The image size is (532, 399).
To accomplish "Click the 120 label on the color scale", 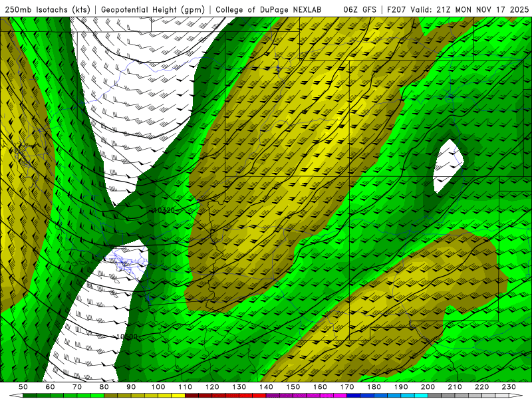I will pyautogui.click(x=212, y=387).
